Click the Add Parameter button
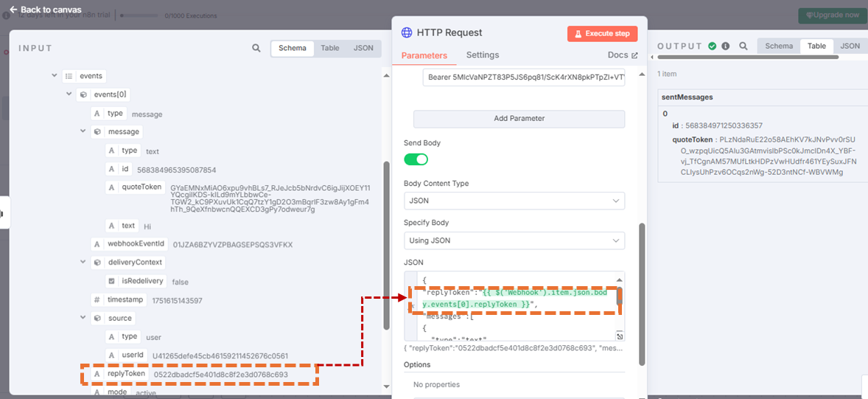 [x=519, y=119]
